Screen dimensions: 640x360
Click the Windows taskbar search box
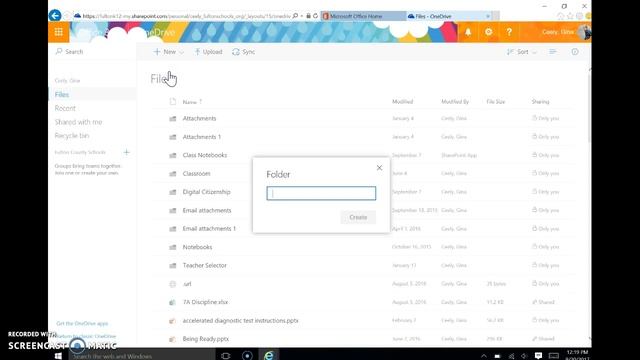[142, 356]
